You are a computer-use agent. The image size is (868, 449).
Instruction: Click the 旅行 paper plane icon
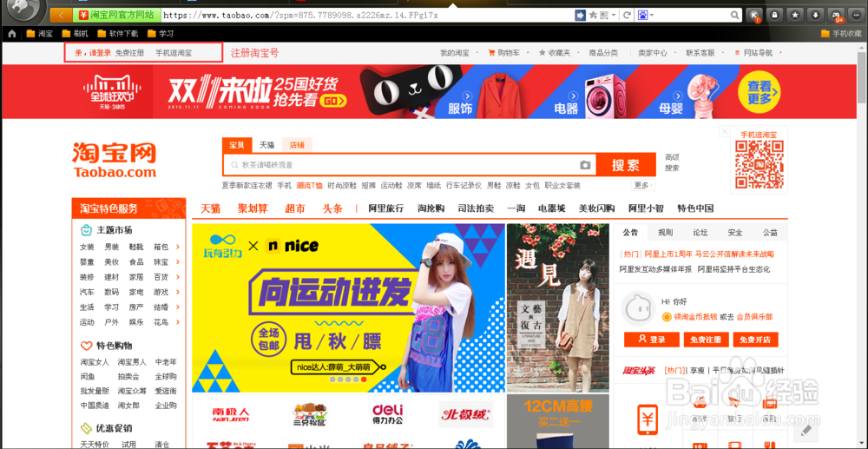(x=733, y=402)
